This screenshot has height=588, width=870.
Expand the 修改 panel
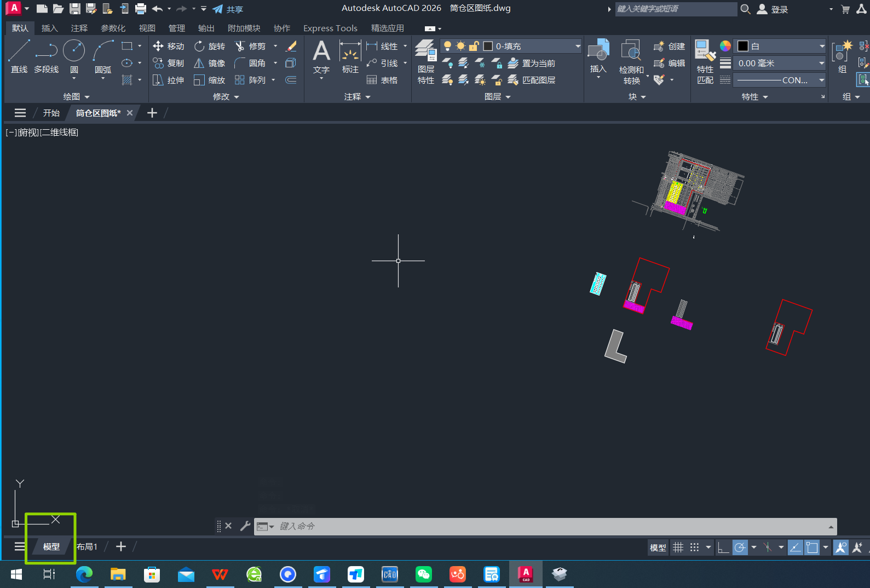point(226,96)
